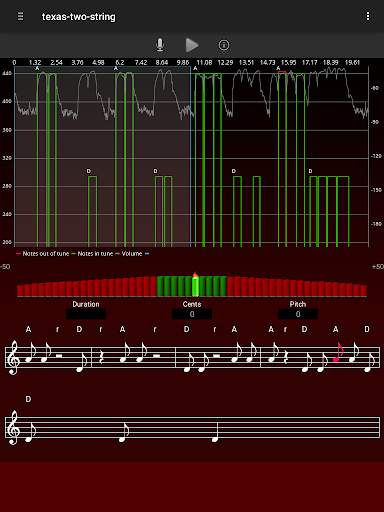Click the quarter note on the second staff
384x512 pixels.
pos(216,432)
